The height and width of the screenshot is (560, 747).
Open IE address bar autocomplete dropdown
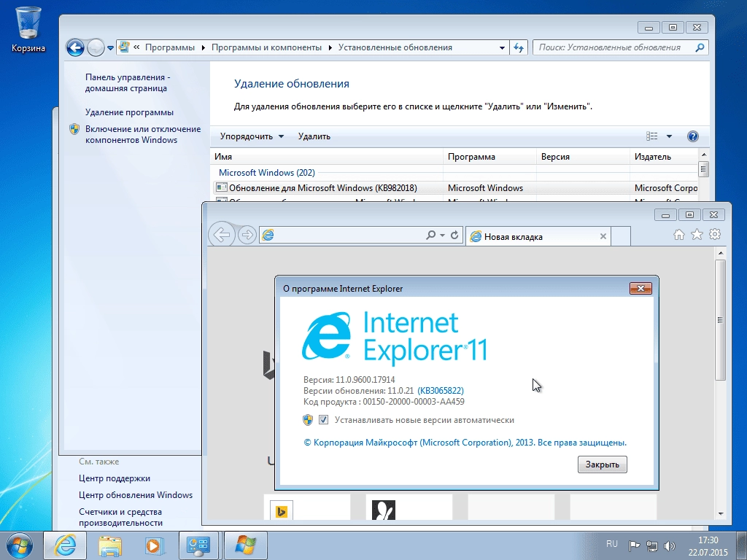pyautogui.click(x=443, y=236)
